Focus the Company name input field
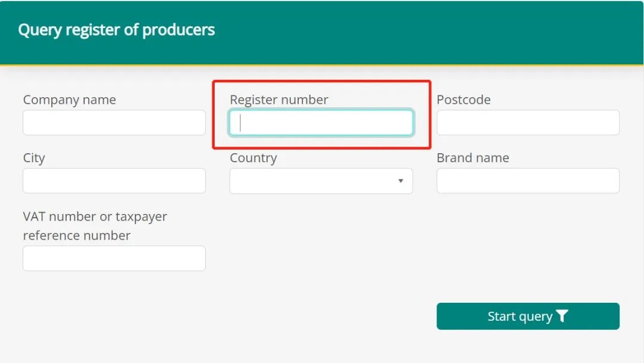 114,123
